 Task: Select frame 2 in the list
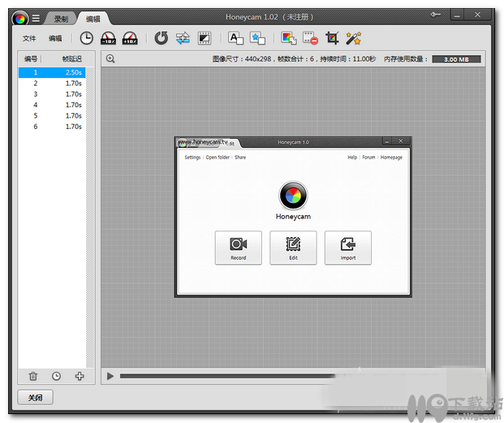point(52,84)
